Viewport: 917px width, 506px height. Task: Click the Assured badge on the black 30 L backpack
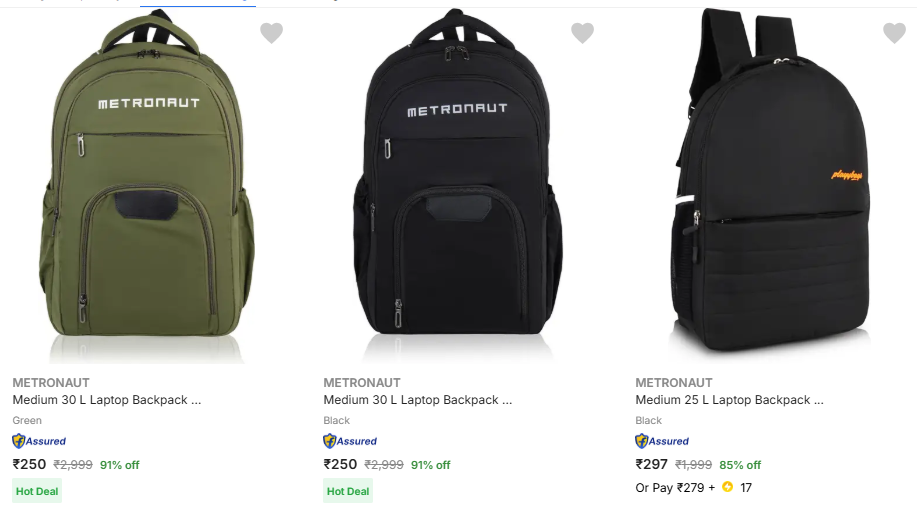(350, 441)
